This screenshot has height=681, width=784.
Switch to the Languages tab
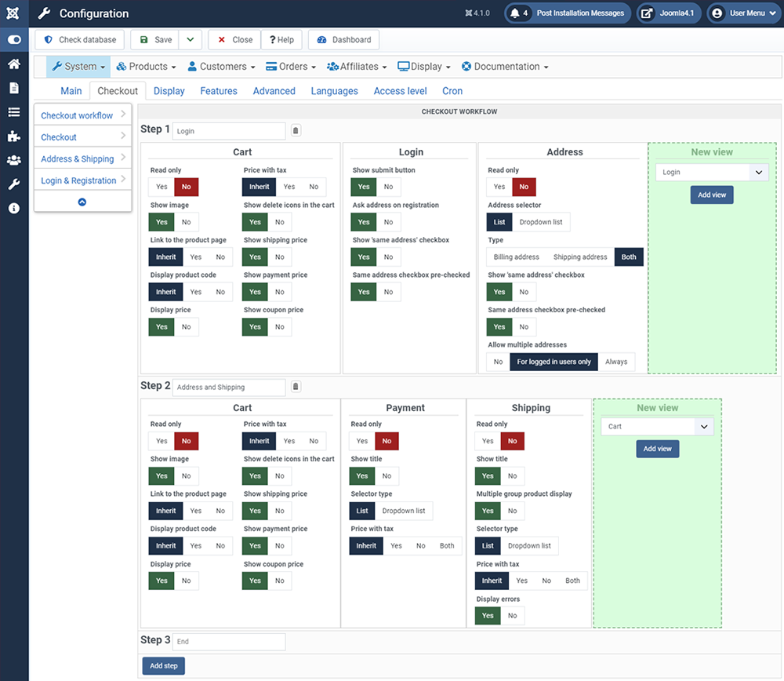coord(335,91)
